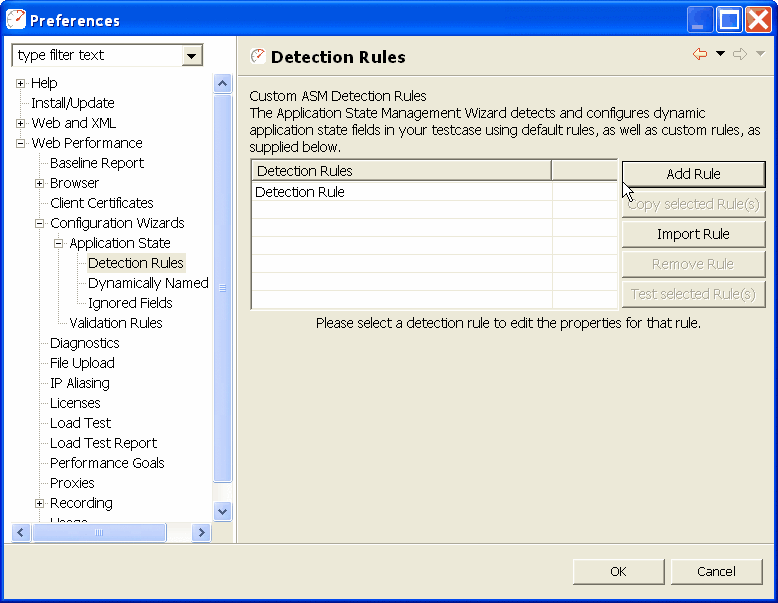778x603 pixels.
Task: Click the Add Rule button
Action: 693,174
